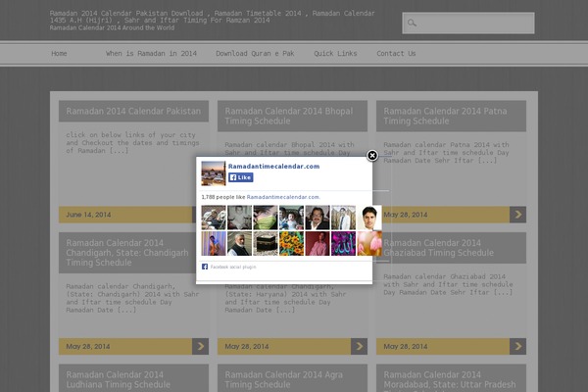
Task: Open the person lying down profile photo
Action: tap(214, 218)
